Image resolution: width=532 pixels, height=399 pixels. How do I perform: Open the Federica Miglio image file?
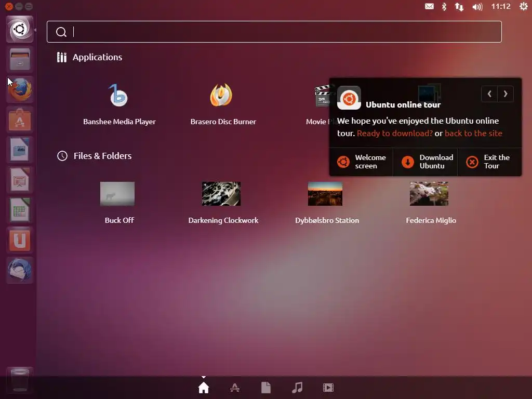431,203
